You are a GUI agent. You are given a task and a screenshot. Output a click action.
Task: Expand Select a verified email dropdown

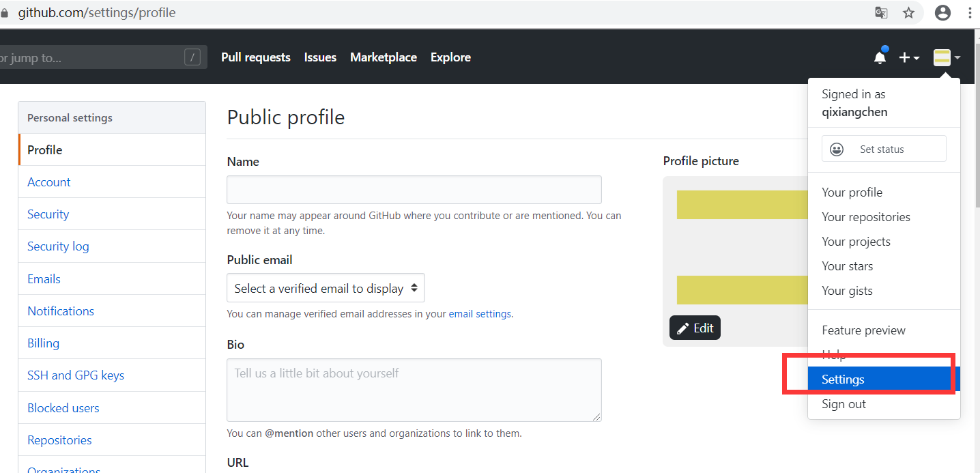pos(326,288)
